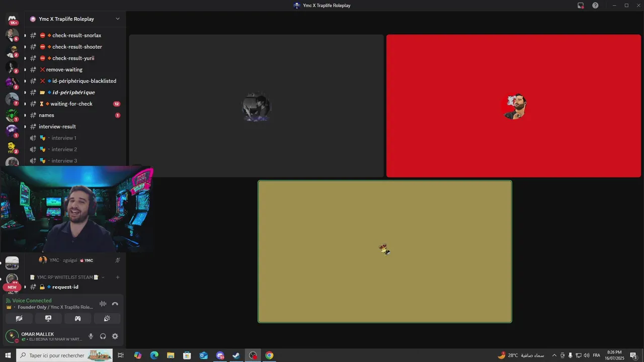
Task: Share your screen button
Action: pyautogui.click(x=48, y=318)
